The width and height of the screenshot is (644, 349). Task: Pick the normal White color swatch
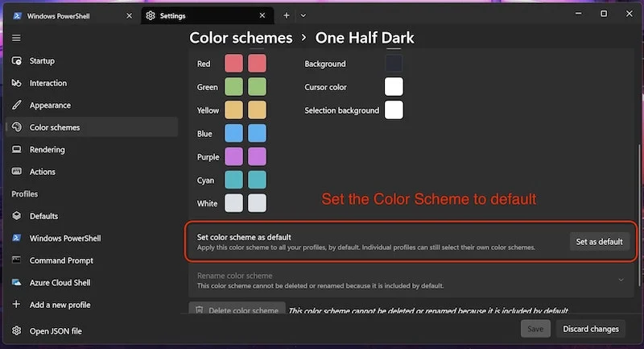click(x=233, y=203)
